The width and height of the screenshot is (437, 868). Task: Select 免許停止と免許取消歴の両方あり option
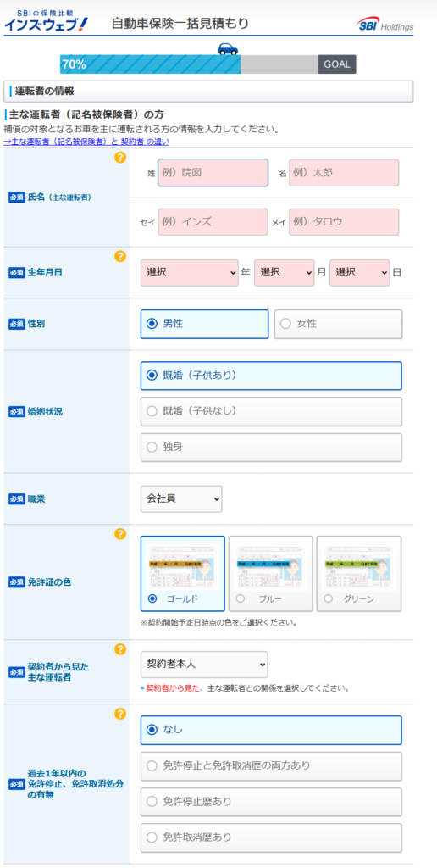[271, 766]
